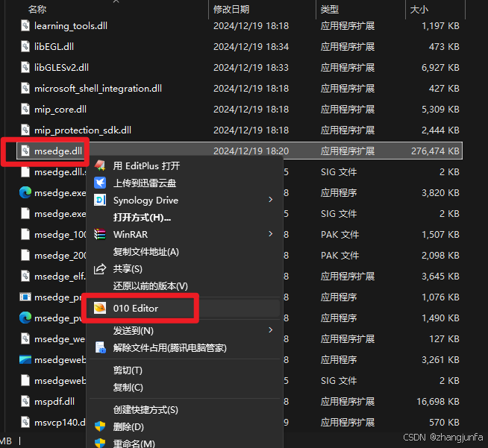Click the Edge icon of msedge_pw
This screenshot has width=488, height=448.
click(25, 318)
